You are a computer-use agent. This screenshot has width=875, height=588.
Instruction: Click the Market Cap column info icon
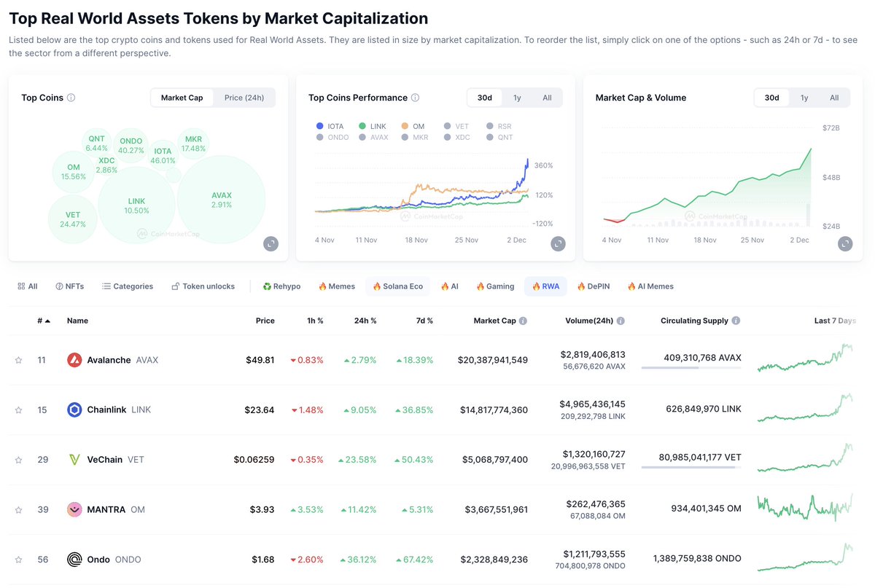point(523,321)
